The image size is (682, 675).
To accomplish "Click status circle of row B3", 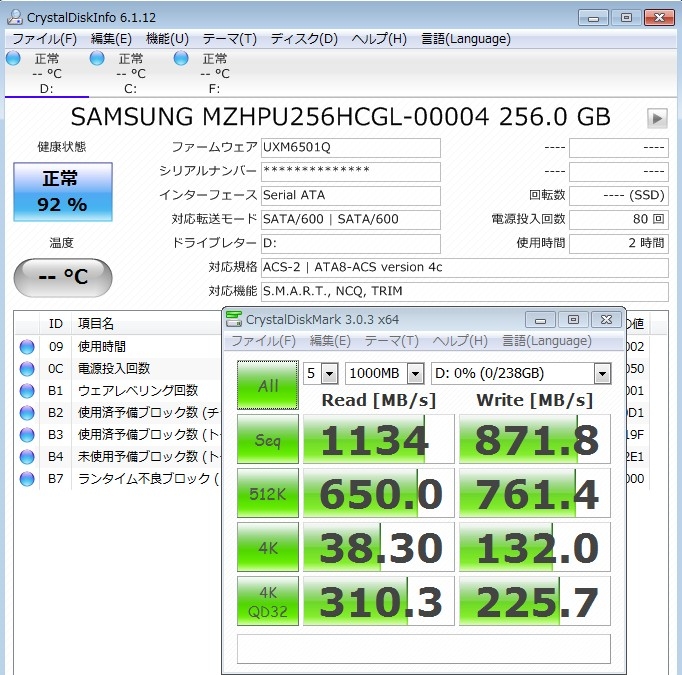I will [x=27, y=434].
